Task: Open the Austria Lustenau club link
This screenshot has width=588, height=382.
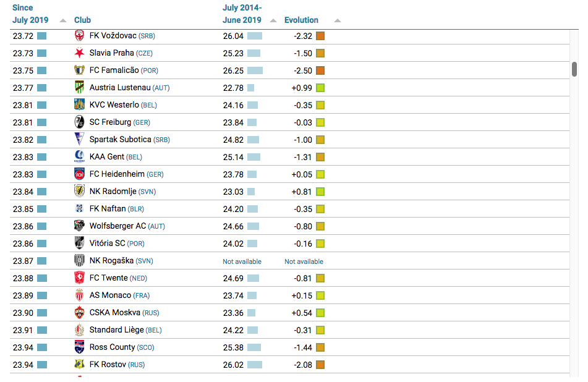Action: coord(120,88)
